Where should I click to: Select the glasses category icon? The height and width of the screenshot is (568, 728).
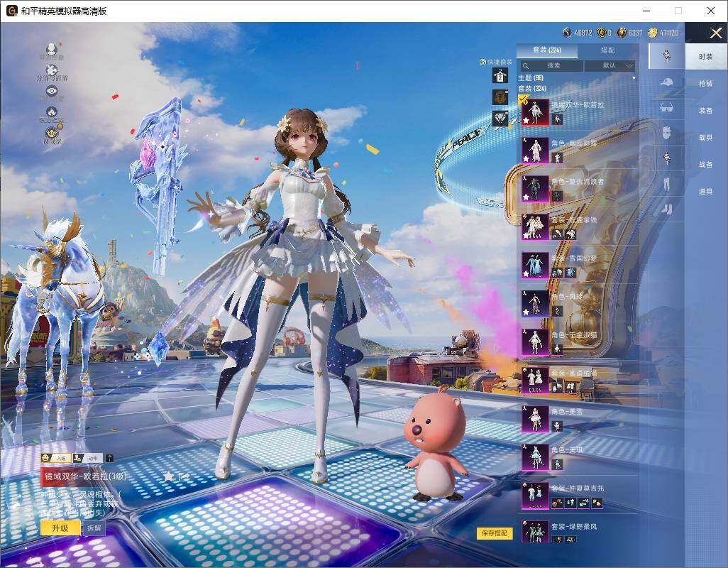666,108
